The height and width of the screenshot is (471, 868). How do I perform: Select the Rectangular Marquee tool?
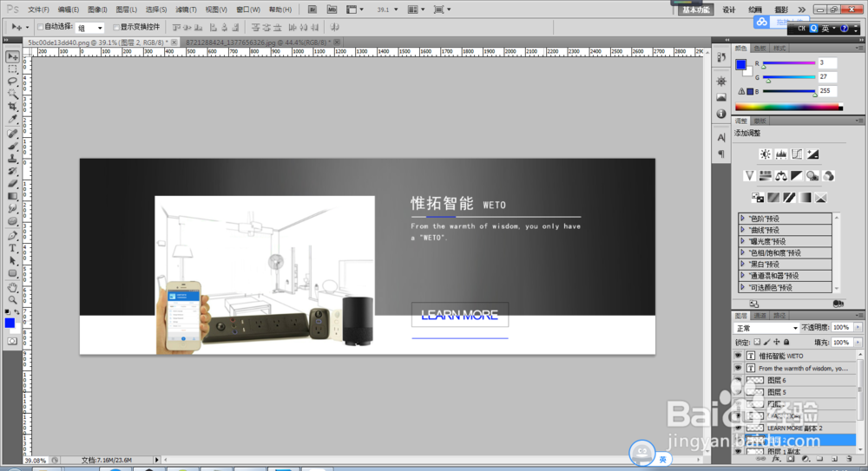[x=12, y=69]
